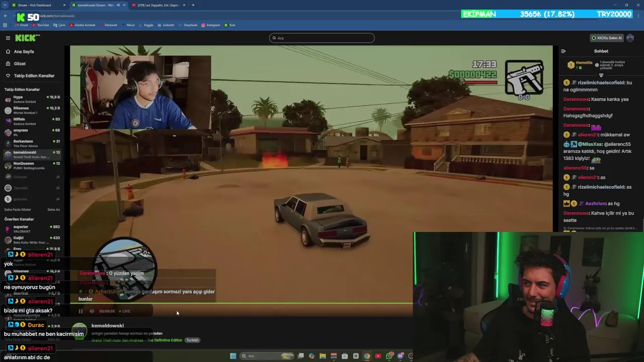644x362 pixels.
Task: Open the Kaijiri recommended channel
Action: point(32,240)
